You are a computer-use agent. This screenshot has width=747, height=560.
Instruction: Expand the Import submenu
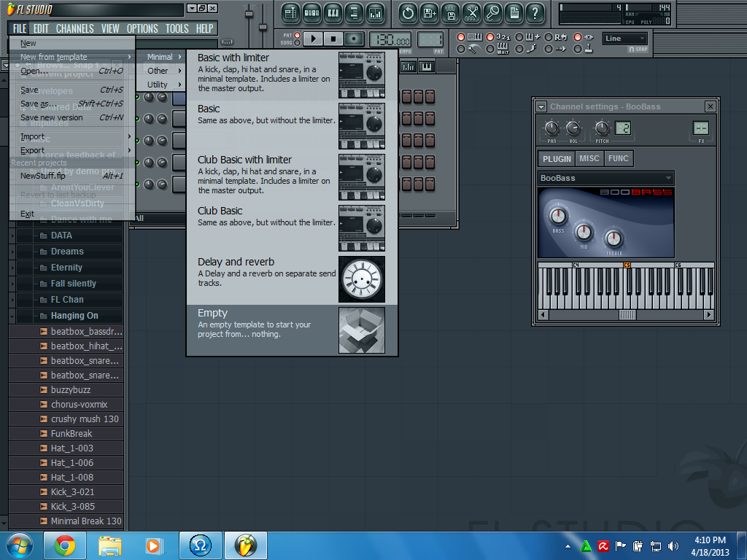pos(72,136)
